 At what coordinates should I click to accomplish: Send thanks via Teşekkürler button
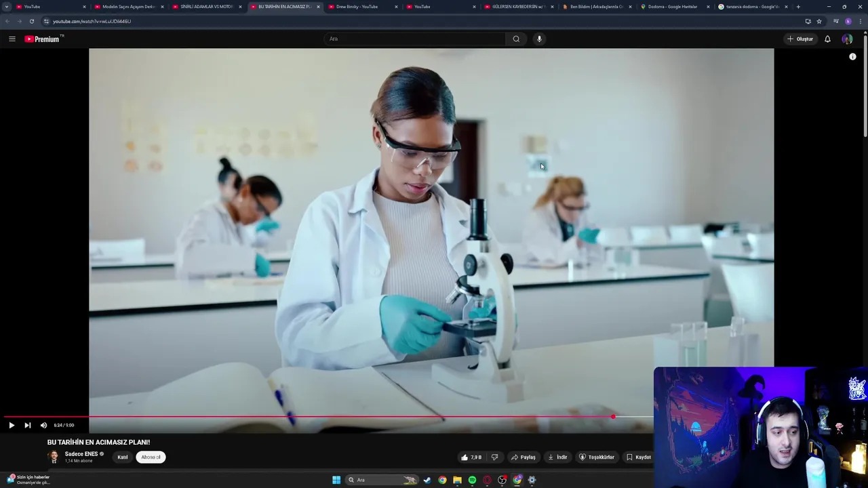click(x=596, y=457)
